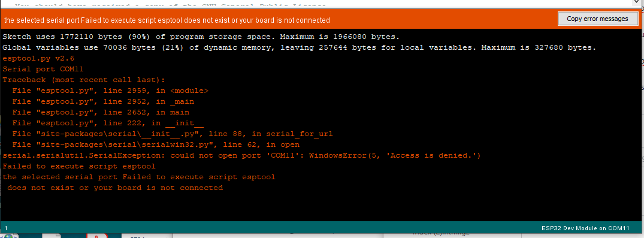Click the SerialException Access is denied line

[x=241, y=155]
